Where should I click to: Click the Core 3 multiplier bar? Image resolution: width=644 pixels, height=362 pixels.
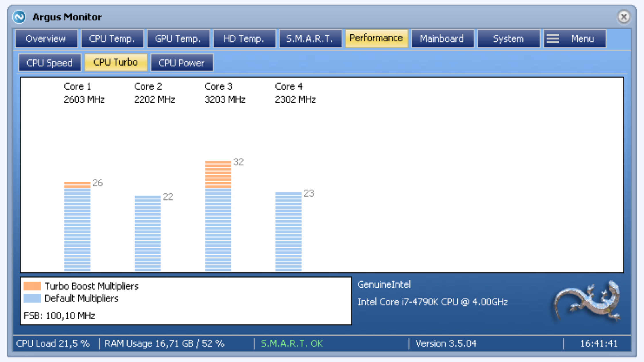218,215
